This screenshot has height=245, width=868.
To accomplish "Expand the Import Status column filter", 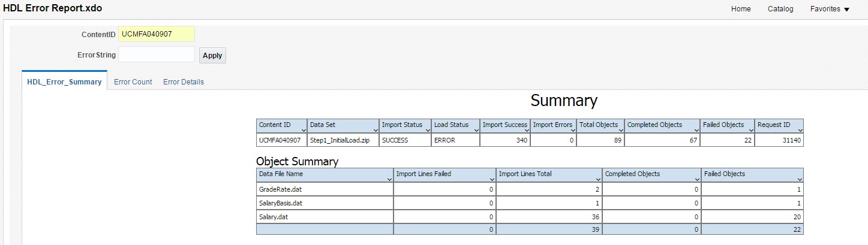I will click(427, 129).
